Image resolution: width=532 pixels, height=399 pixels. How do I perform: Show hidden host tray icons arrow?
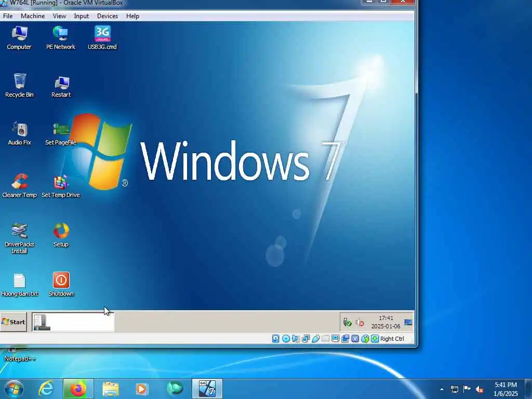tap(442, 389)
